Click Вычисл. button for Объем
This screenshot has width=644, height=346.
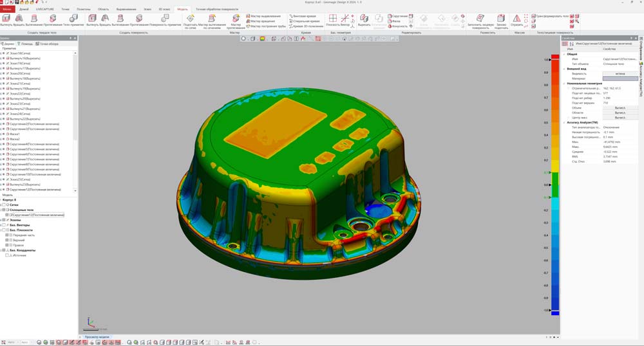[x=620, y=108]
